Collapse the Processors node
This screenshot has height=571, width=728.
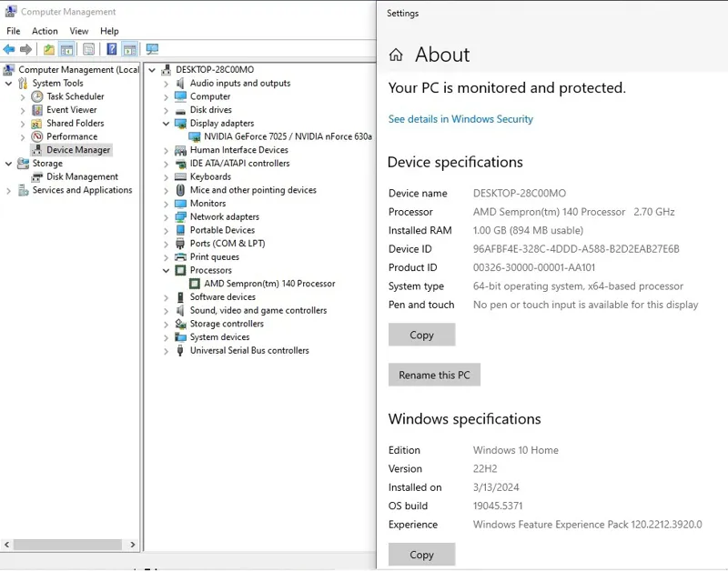(167, 271)
